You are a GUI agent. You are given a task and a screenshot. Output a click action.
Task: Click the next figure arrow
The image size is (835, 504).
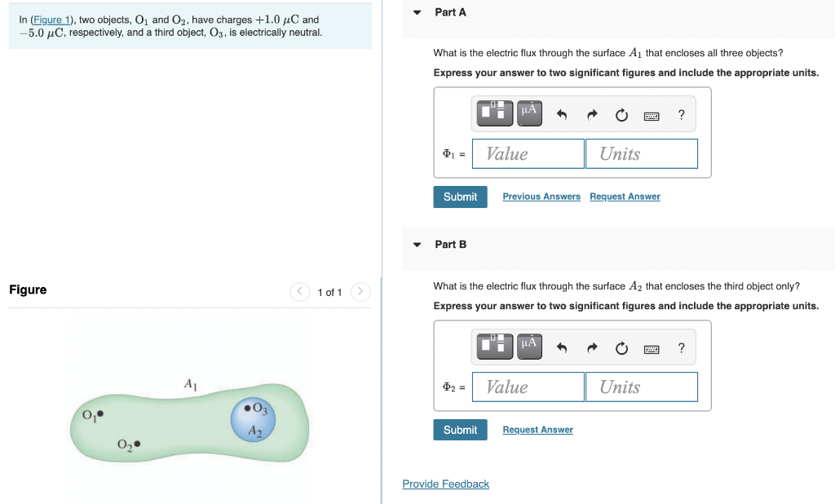coord(360,291)
